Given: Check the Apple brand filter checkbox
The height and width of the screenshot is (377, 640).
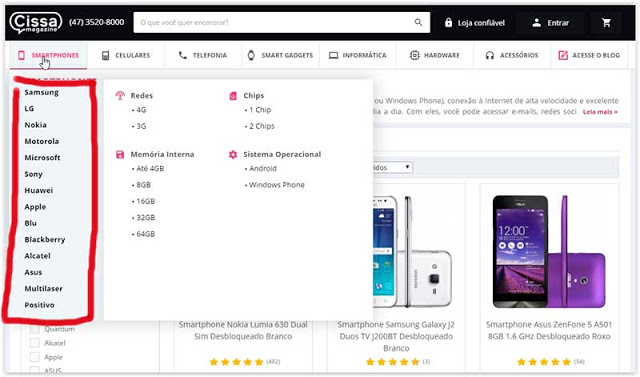Looking at the screenshot, I should point(35,357).
